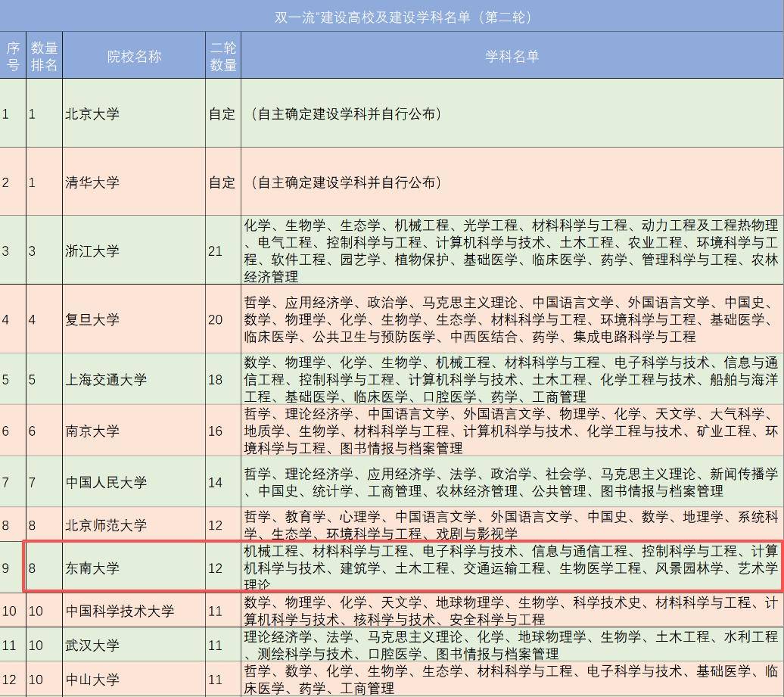Click the '上海交通大学' name cell
Image resolution: width=784 pixels, height=697 pixels.
point(106,379)
